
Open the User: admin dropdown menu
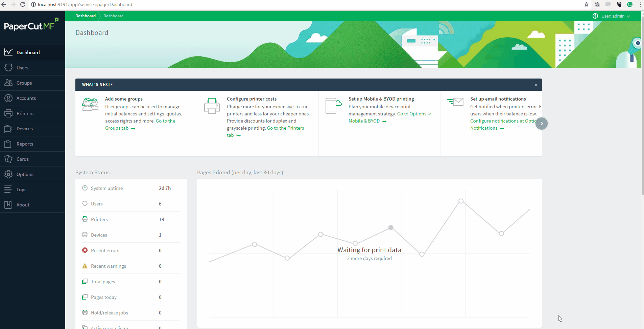pyautogui.click(x=616, y=16)
